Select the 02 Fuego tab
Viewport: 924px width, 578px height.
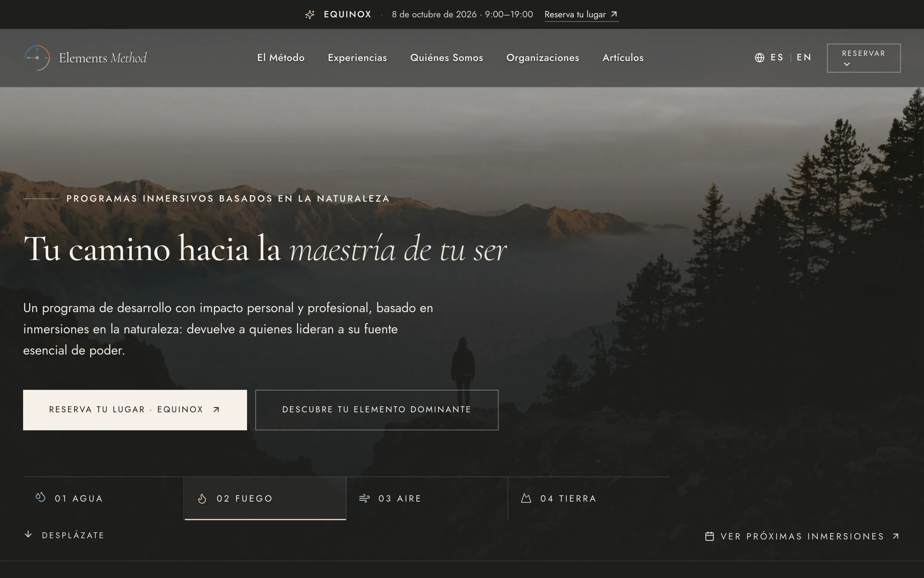click(265, 499)
